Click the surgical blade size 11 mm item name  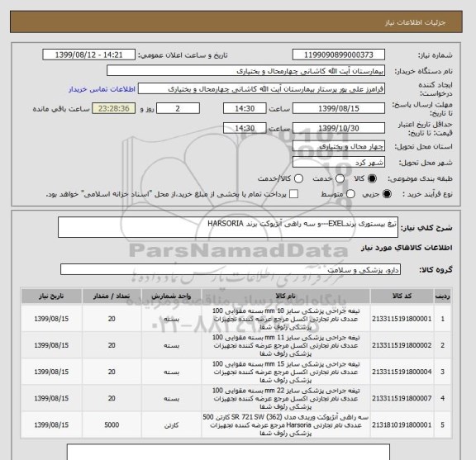(286, 345)
